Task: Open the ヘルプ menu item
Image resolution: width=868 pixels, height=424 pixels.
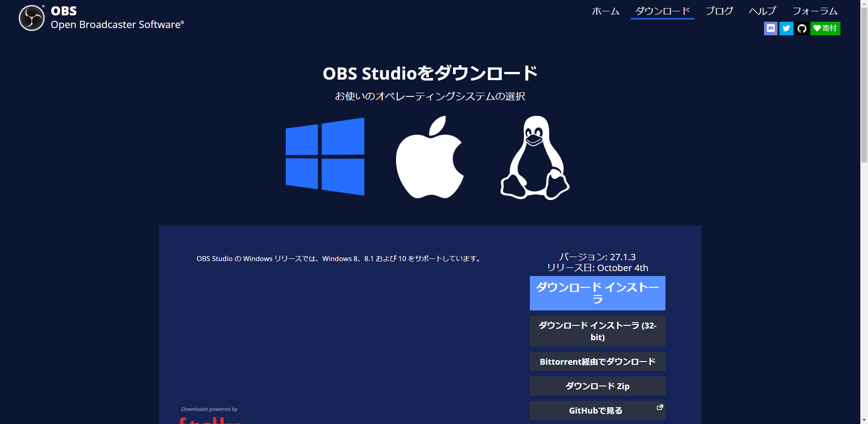Action: (x=762, y=11)
